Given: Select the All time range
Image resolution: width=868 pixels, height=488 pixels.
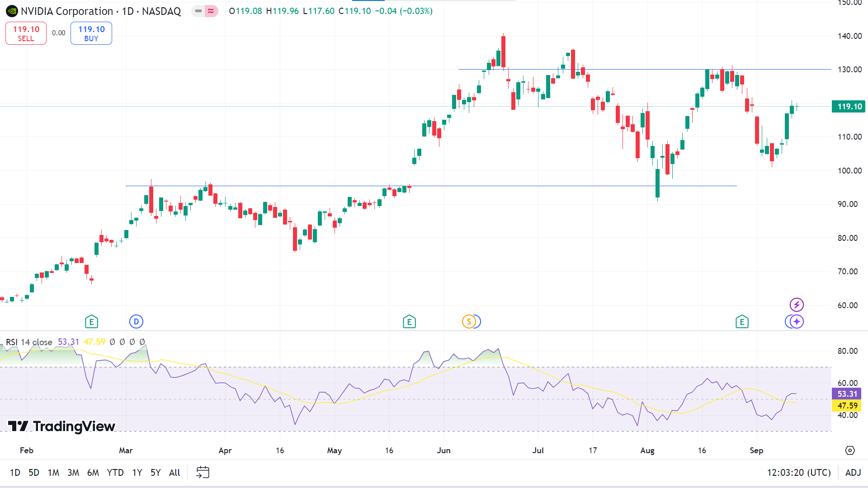Looking at the screenshot, I should click(175, 473).
